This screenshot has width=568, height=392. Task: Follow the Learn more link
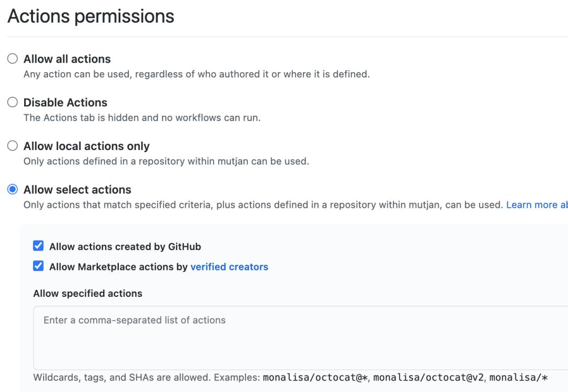click(x=536, y=205)
